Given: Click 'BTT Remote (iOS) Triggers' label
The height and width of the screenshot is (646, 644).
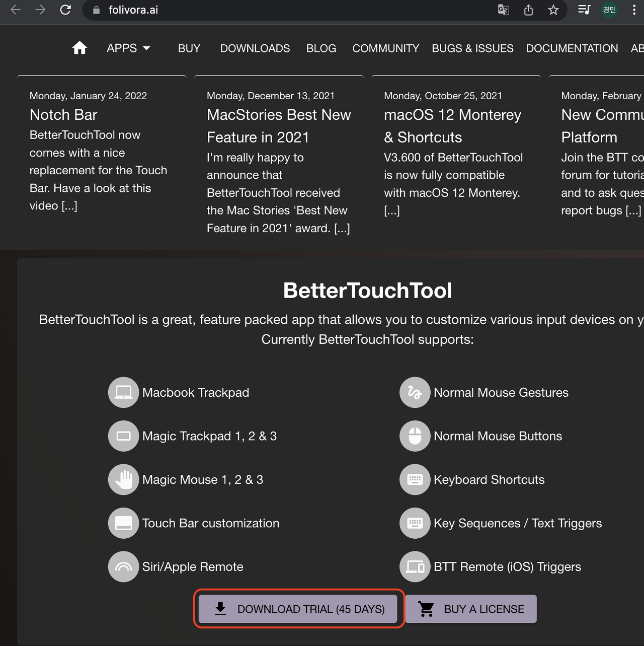Looking at the screenshot, I should coord(507,567).
